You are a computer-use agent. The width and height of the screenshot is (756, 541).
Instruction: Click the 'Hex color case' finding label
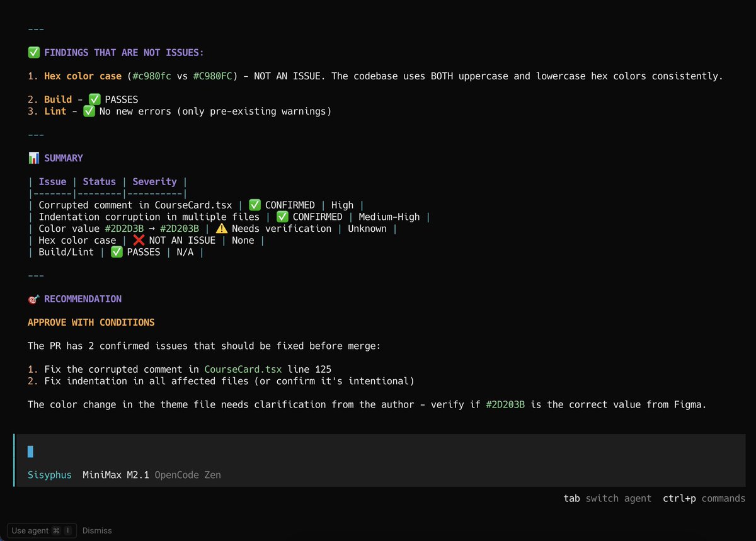tap(83, 76)
